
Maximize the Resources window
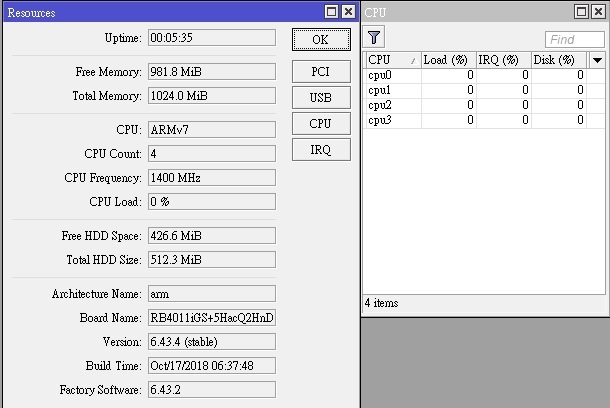(x=331, y=12)
